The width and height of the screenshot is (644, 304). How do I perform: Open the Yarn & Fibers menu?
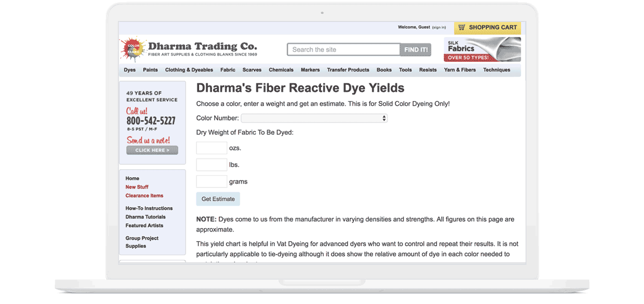[460, 70]
